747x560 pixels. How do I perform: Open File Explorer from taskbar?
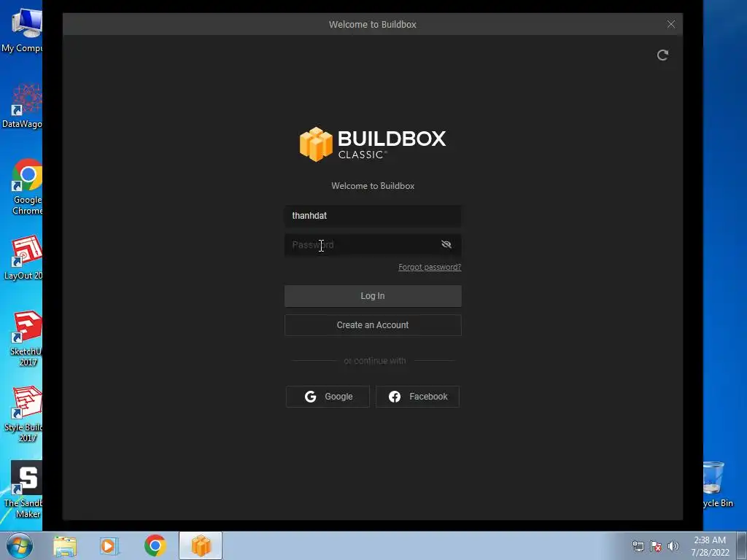tap(65, 546)
